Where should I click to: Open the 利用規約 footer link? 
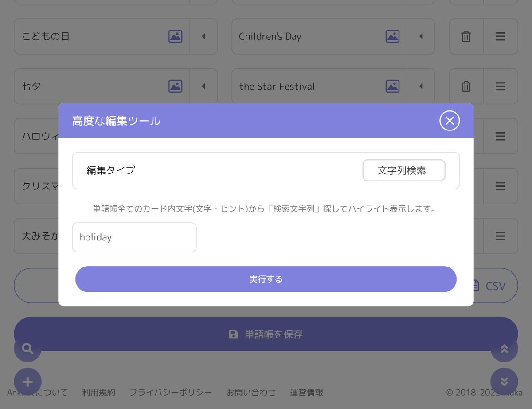98,392
